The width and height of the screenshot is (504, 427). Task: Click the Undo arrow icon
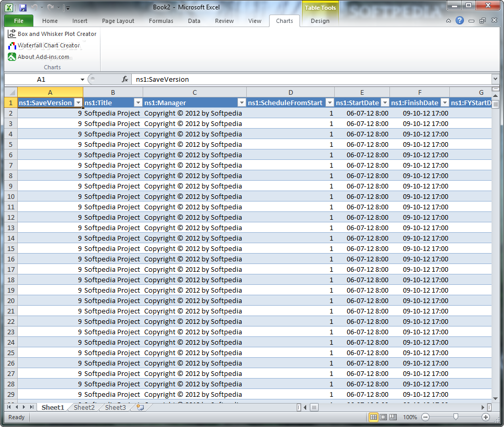point(34,7)
